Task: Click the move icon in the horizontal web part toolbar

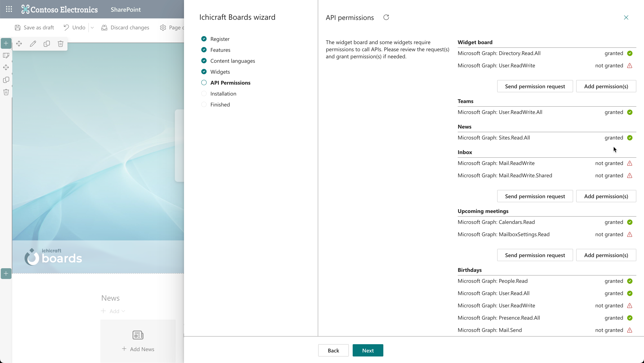Action: click(x=19, y=44)
